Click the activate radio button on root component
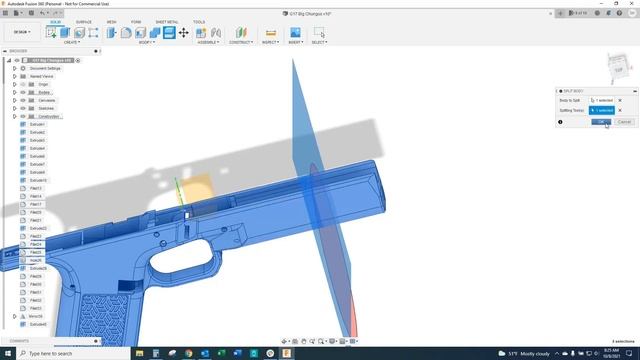 78,60
